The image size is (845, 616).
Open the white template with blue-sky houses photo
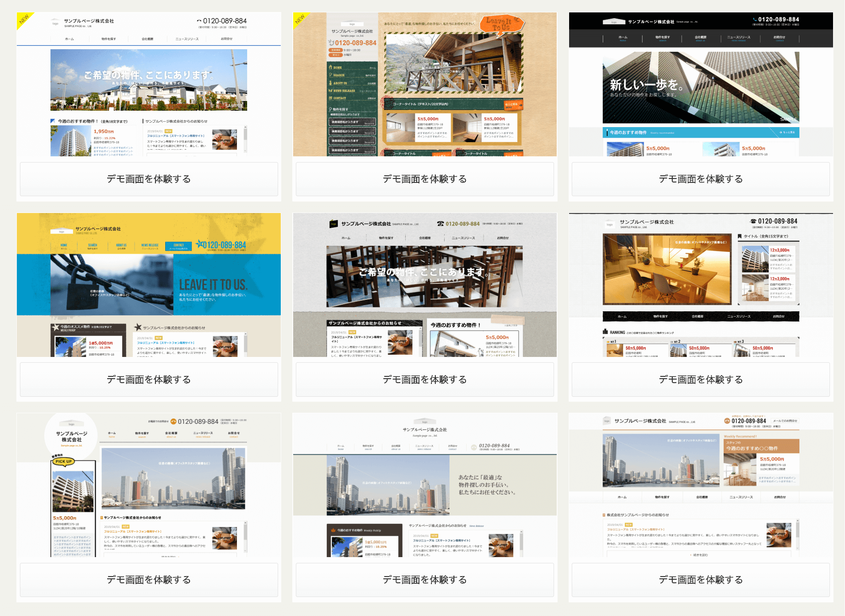(x=149, y=179)
